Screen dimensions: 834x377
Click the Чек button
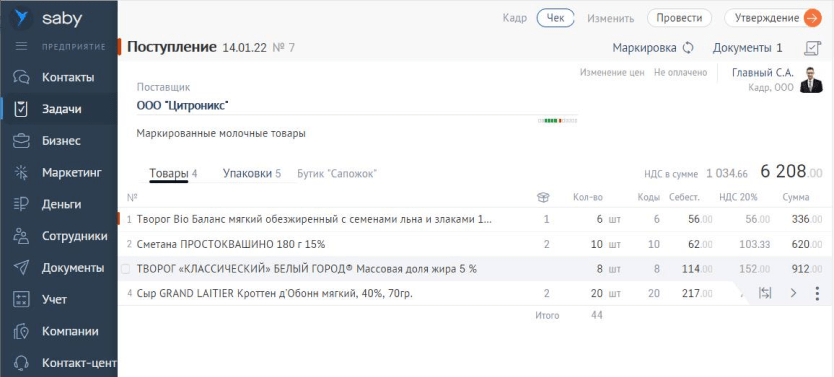(556, 18)
